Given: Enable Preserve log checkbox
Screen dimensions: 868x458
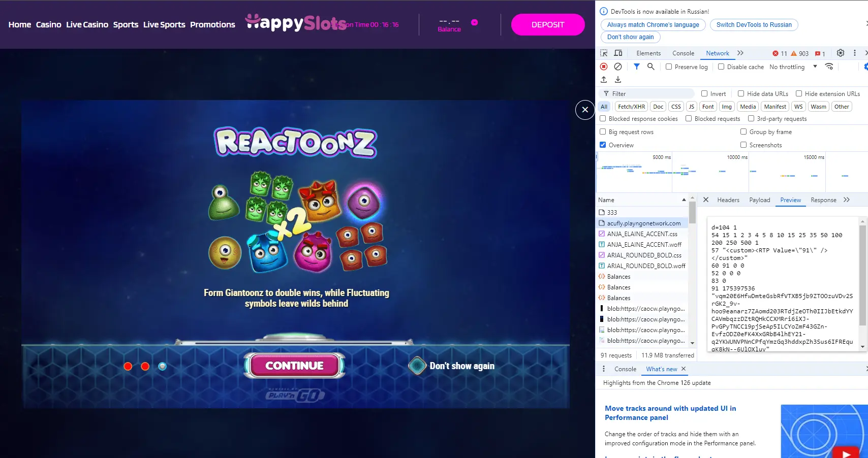Looking at the screenshot, I should (x=669, y=67).
